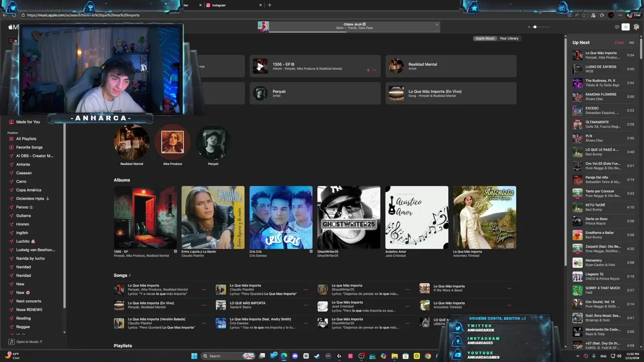Open options for LO QUE MÁS IMPORTA by XavierX Beatz
This screenshot has width=644, height=362.
pos(305,305)
